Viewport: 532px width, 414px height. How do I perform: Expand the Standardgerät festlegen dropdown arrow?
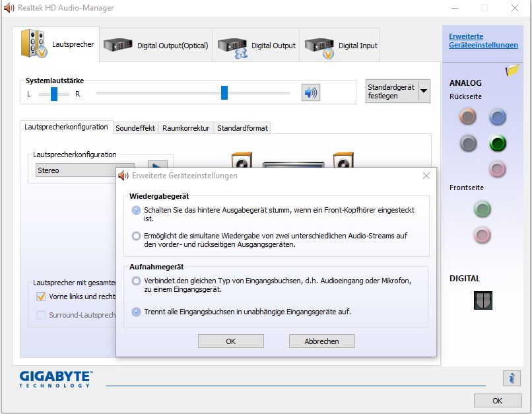(424, 91)
